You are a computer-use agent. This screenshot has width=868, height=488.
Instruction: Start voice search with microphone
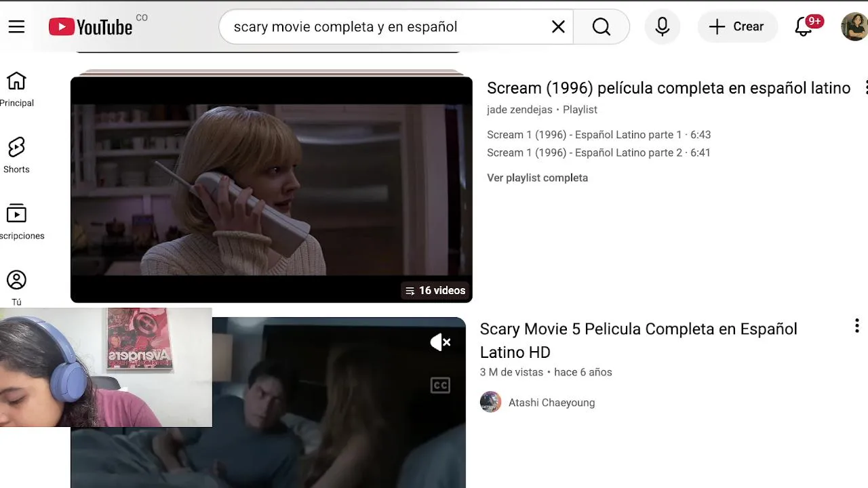point(663,26)
